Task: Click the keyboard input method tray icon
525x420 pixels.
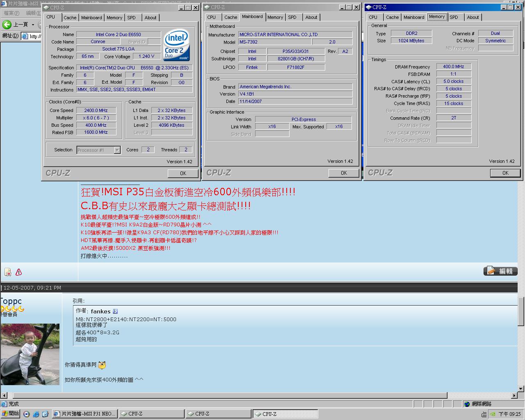Action: point(484,414)
